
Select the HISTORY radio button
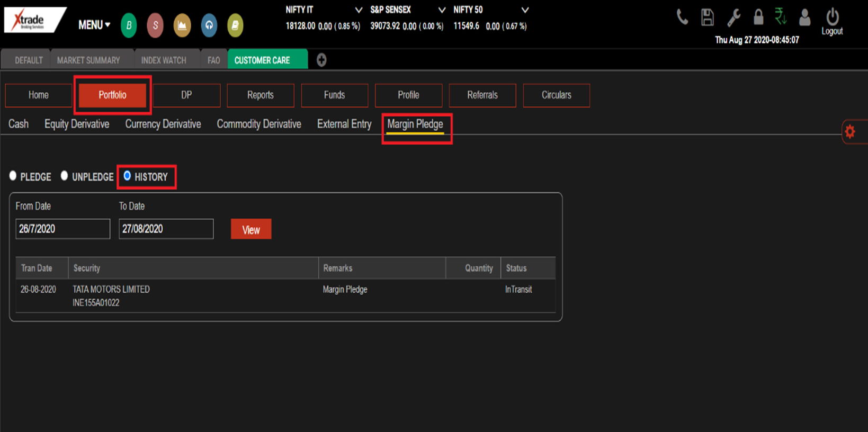[127, 176]
